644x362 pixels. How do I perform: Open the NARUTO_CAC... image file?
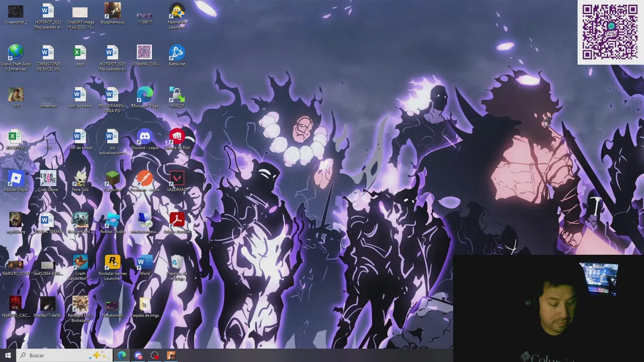16,307
